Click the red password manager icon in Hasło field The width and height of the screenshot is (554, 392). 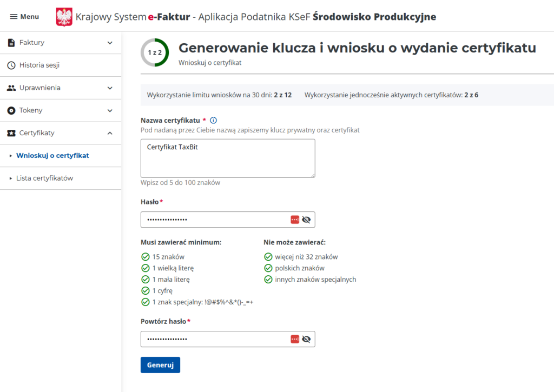coord(295,220)
